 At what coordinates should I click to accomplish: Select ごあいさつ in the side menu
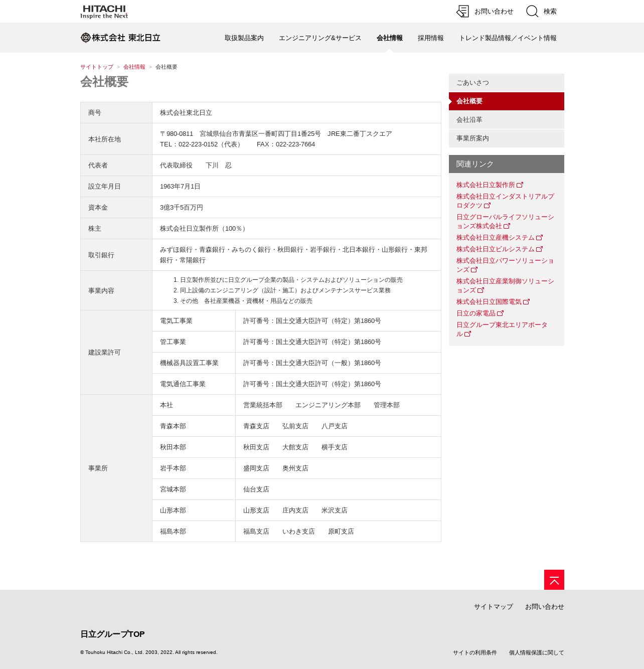point(507,83)
